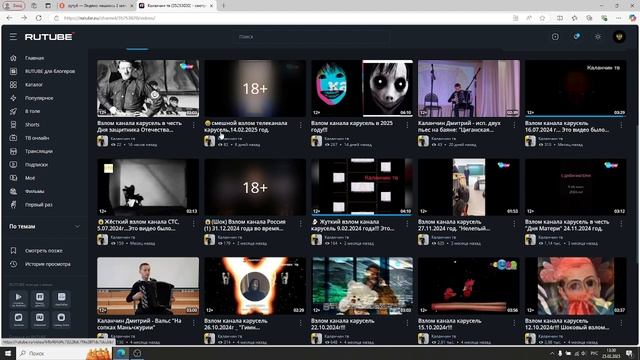
Task: Open the Windows Start menu
Action: [8, 353]
